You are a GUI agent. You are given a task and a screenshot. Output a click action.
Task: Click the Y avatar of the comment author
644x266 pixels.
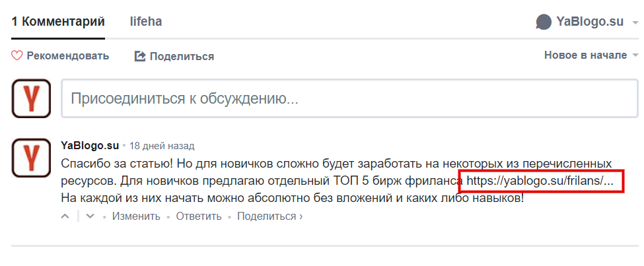(31, 158)
